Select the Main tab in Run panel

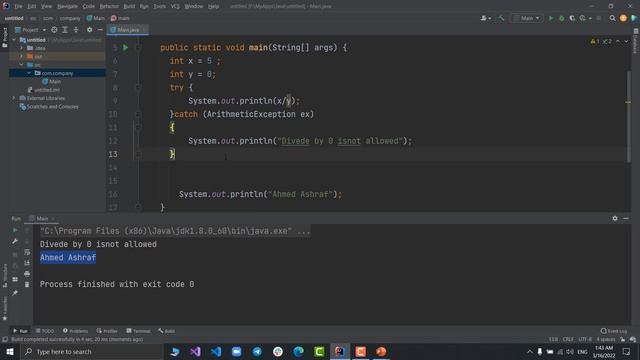42,219
